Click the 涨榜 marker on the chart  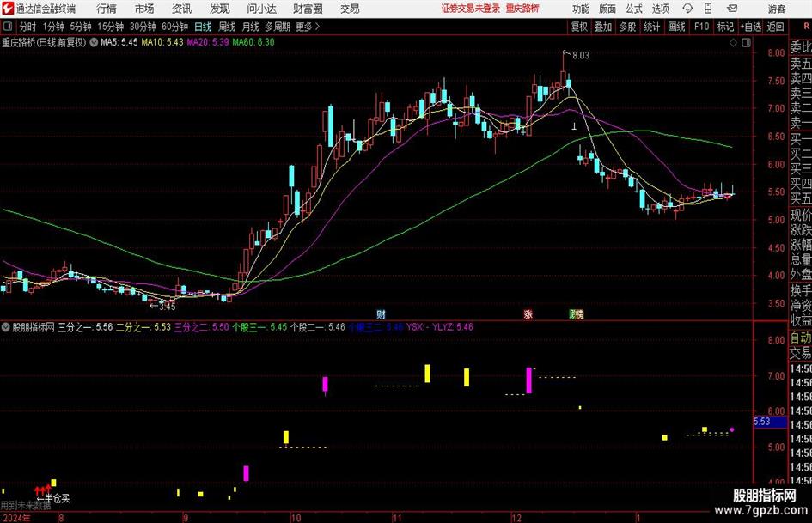pyautogui.click(x=577, y=313)
